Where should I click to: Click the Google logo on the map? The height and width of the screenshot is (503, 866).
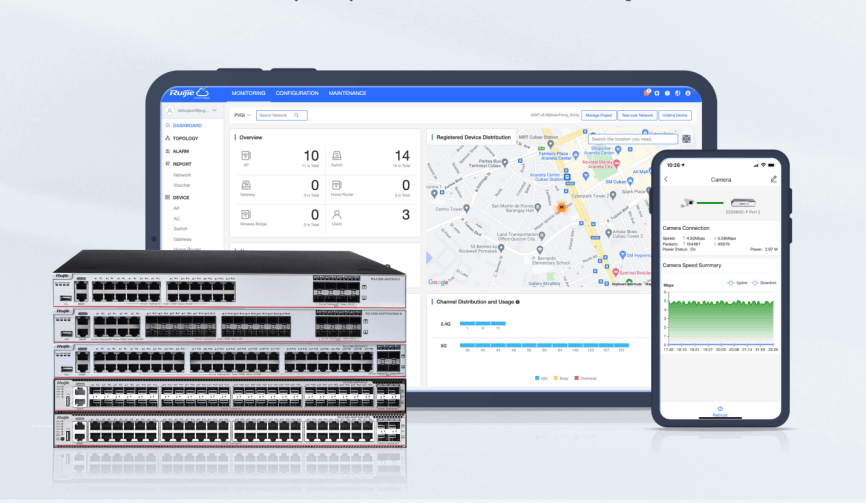pos(438,282)
